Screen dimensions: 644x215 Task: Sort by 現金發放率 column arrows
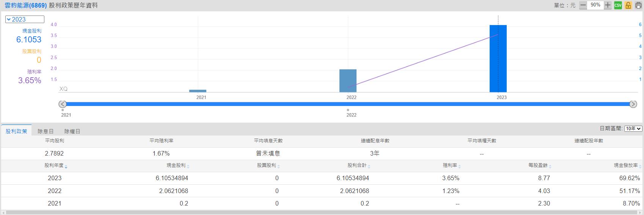click(x=640, y=167)
